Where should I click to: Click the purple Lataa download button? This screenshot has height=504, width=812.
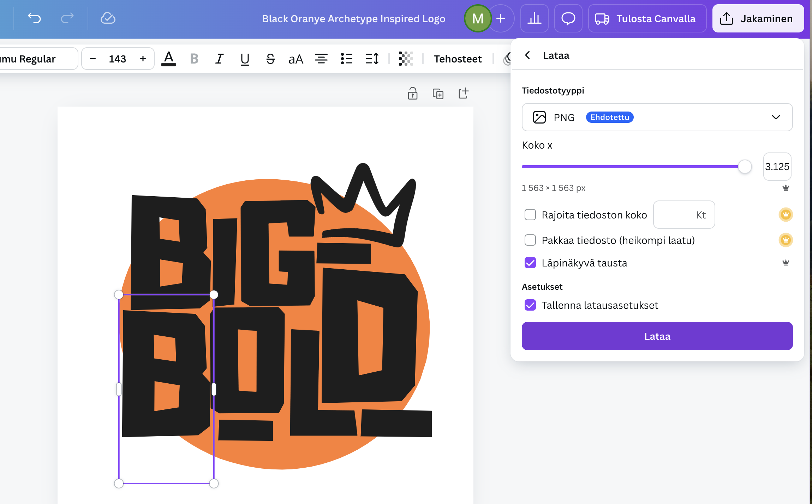pyautogui.click(x=657, y=336)
